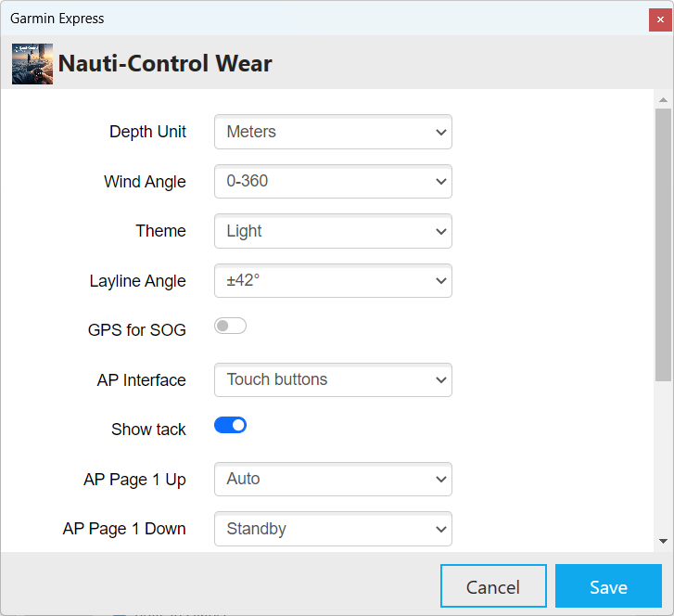The height and width of the screenshot is (616, 674).
Task: Close the Garmin Express dialog
Action: (660, 19)
